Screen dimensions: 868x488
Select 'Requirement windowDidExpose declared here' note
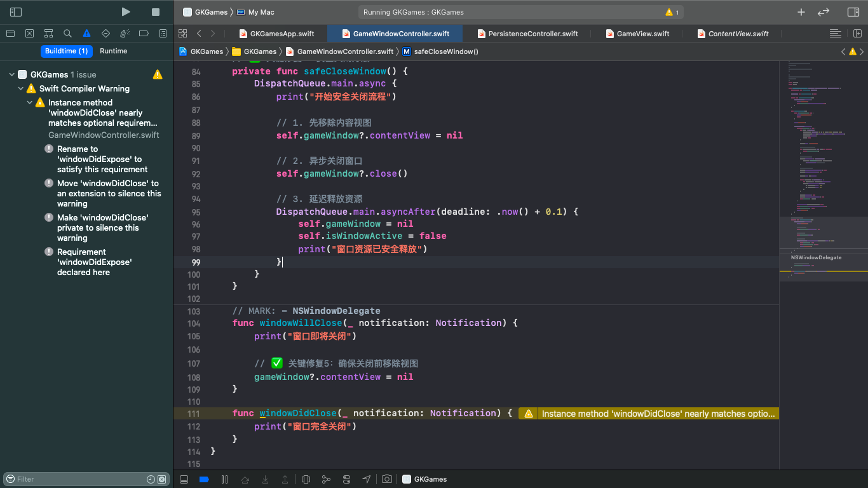tap(94, 262)
